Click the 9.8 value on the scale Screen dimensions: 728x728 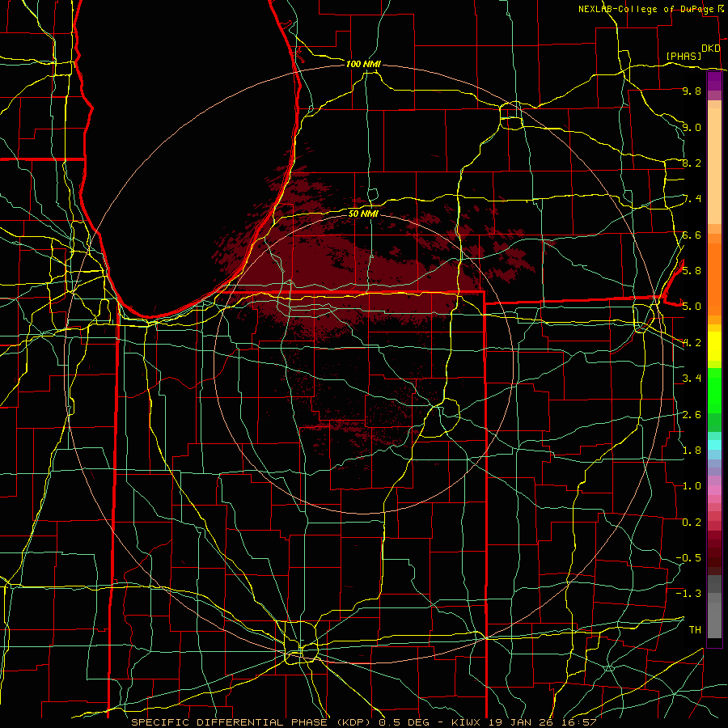coord(692,91)
